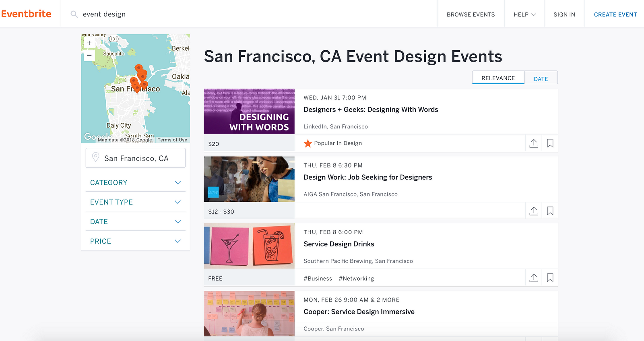Image resolution: width=644 pixels, height=341 pixels.
Task: Click the FREE price label
Action: [x=215, y=278]
